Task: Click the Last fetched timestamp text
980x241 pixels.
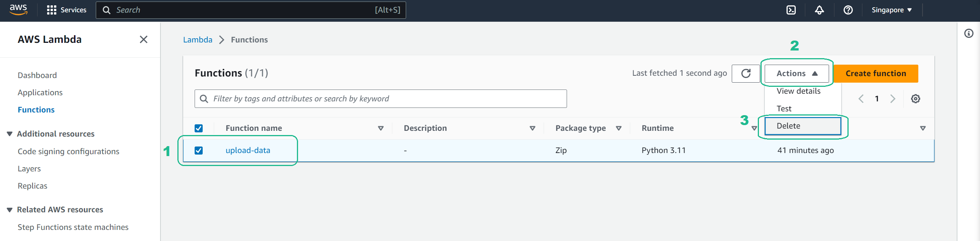Action: coord(680,73)
